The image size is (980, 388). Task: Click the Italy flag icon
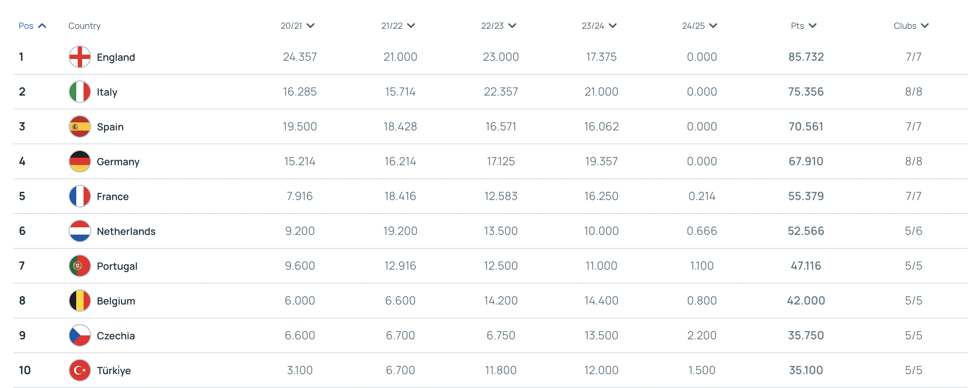[x=80, y=92]
